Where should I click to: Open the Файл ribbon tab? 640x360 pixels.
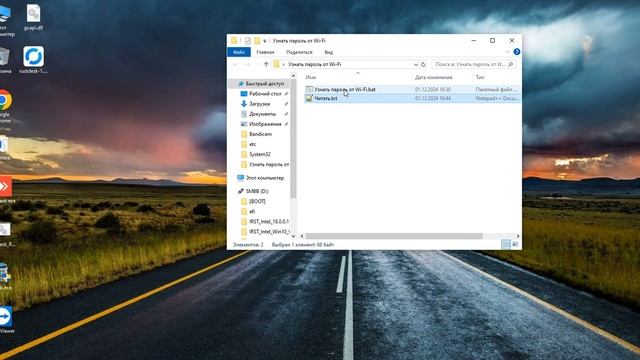pyautogui.click(x=239, y=52)
